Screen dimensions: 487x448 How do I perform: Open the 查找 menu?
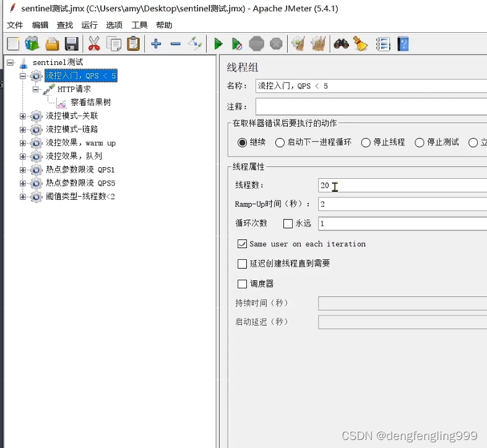[x=65, y=25]
